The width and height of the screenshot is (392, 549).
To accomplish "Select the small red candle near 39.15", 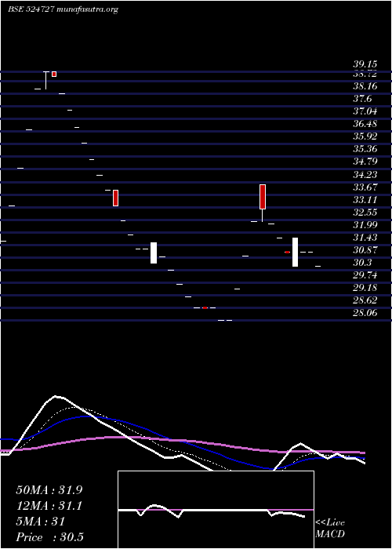I will coord(54,74).
